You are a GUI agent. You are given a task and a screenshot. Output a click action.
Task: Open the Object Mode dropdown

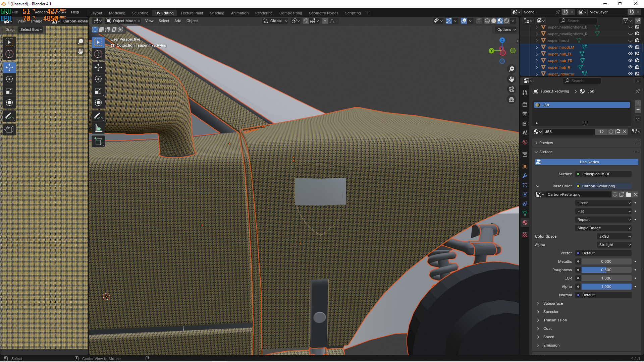coord(123,21)
